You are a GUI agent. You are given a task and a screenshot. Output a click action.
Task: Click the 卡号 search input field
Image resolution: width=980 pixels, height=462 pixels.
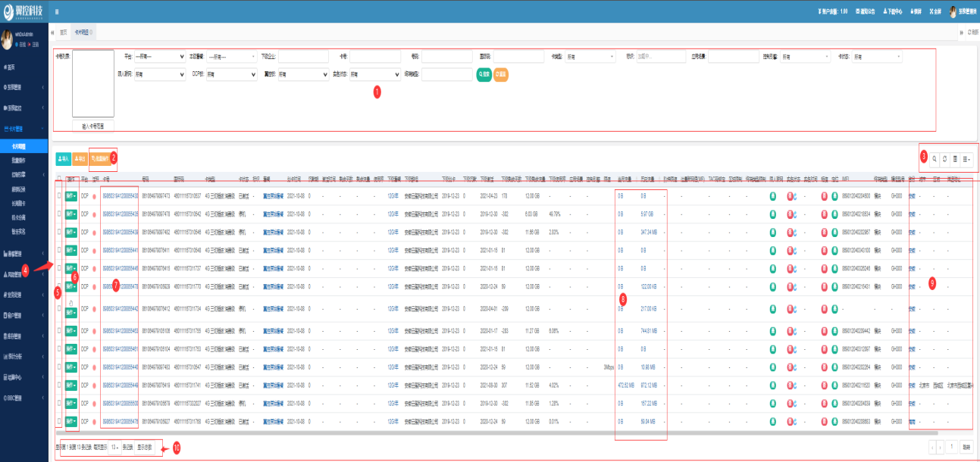(375, 57)
